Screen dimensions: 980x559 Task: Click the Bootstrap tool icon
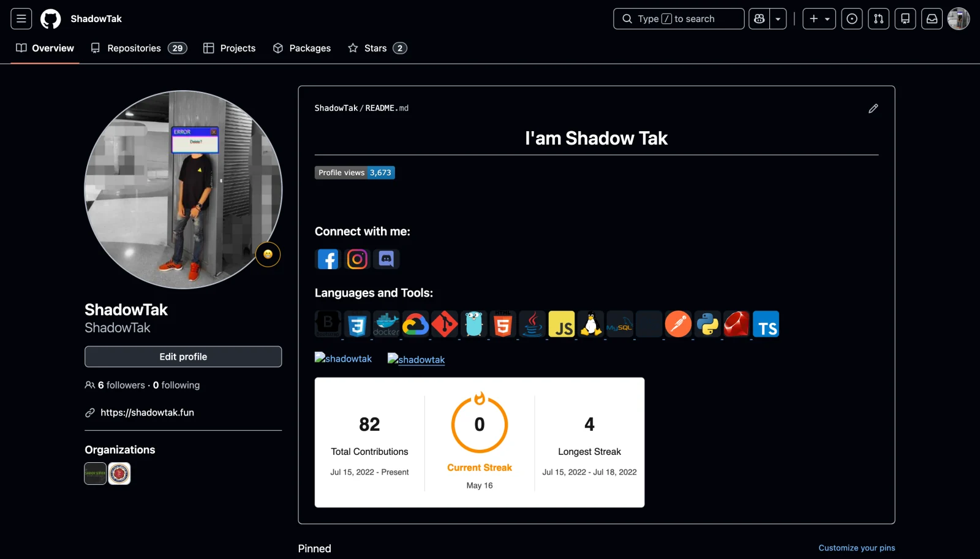328,324
